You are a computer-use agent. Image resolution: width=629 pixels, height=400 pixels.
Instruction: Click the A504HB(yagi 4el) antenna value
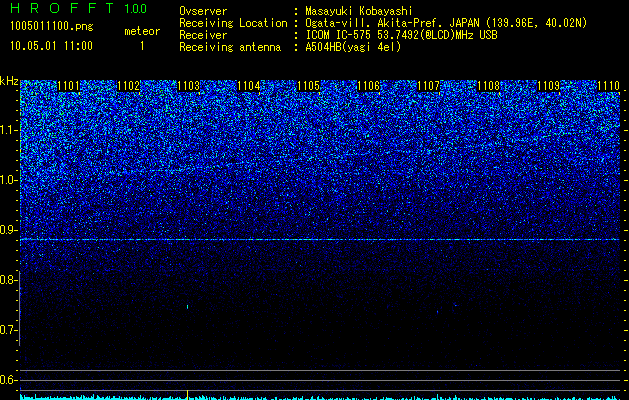pyautogui.click(x=353, y=47)
